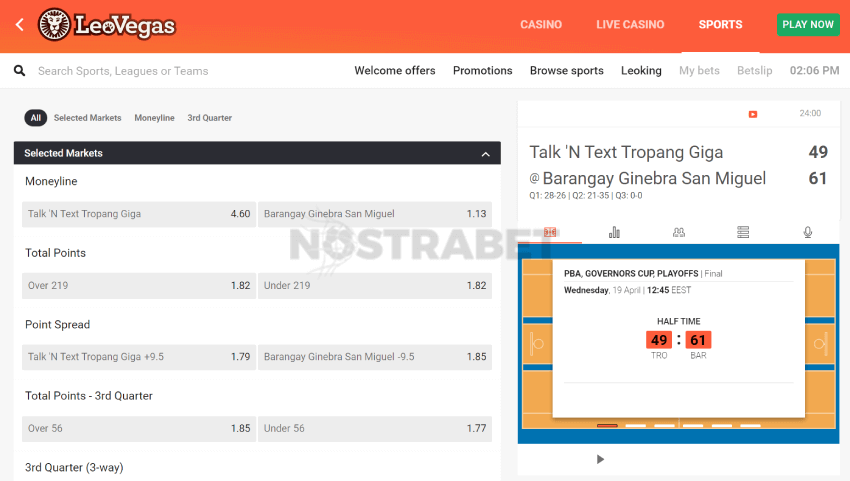This screenshot has width=850, height=481.
Task: Go back using the header arrow
Action: 20,24
